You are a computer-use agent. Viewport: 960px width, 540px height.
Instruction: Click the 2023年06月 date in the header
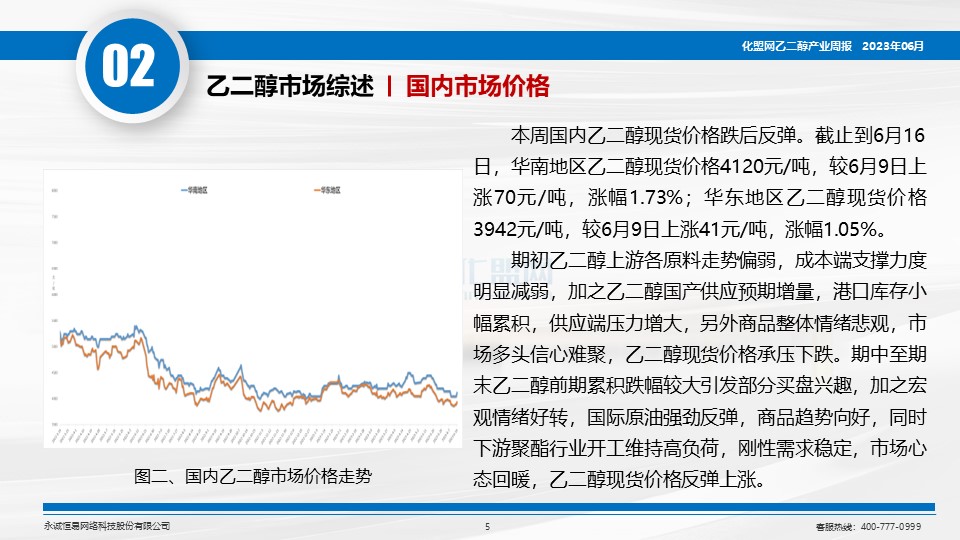[892, 45]
